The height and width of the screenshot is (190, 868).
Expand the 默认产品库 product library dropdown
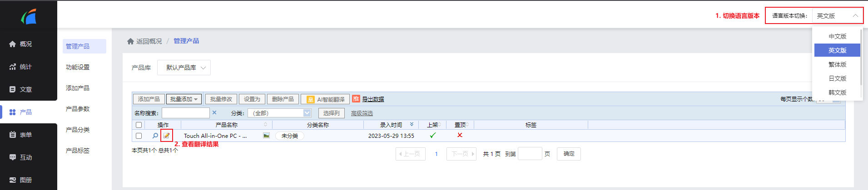point(184,68)
